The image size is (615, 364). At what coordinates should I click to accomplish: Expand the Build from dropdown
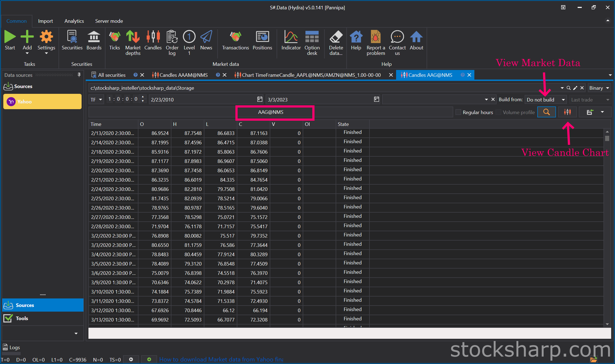(546, 100)
